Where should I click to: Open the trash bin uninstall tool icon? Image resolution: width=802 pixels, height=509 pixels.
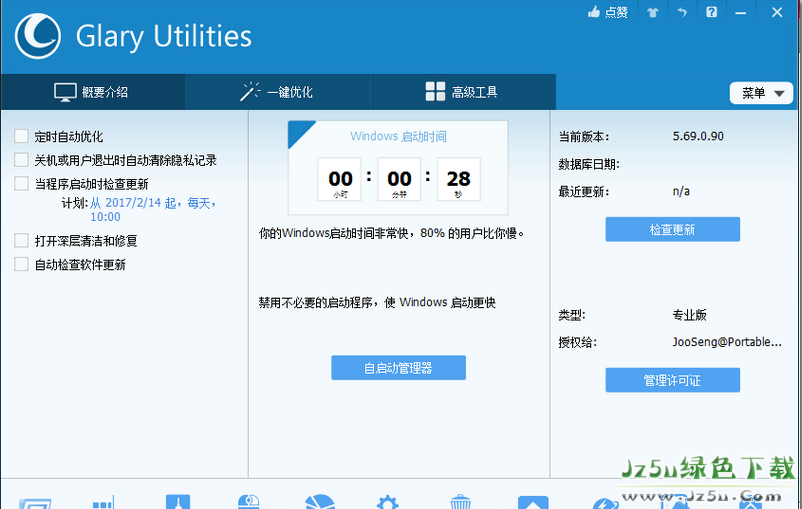click(x=460, y=502)
